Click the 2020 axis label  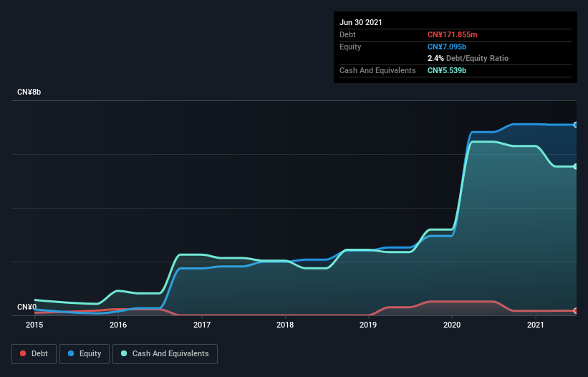pyautogui.click(x=452, y=325)
